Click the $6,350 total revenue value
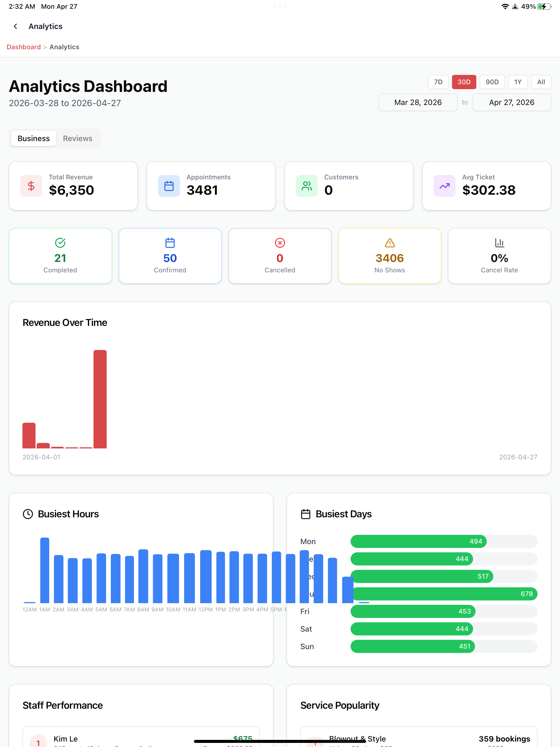 pos(71,190)
